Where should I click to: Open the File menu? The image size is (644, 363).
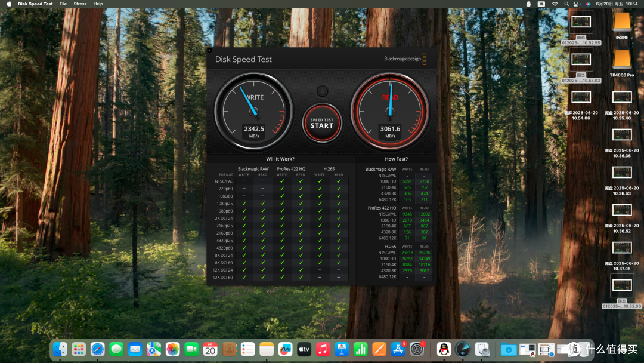tap(63, 4)
